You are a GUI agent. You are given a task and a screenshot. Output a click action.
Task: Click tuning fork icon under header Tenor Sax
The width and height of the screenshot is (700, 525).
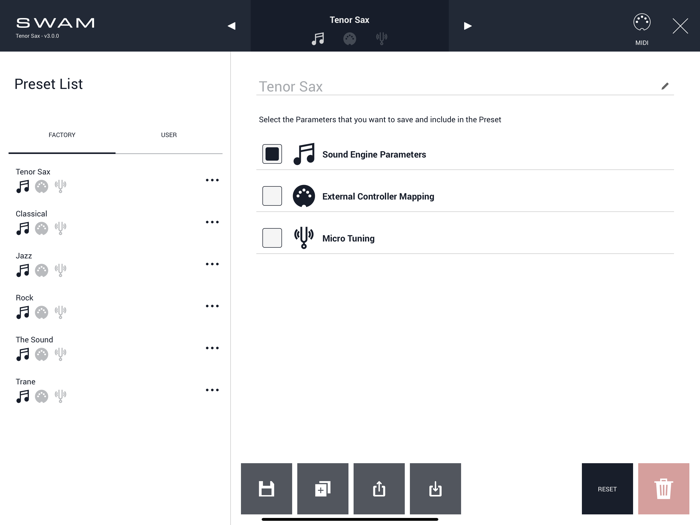click(x=381, y=39)
